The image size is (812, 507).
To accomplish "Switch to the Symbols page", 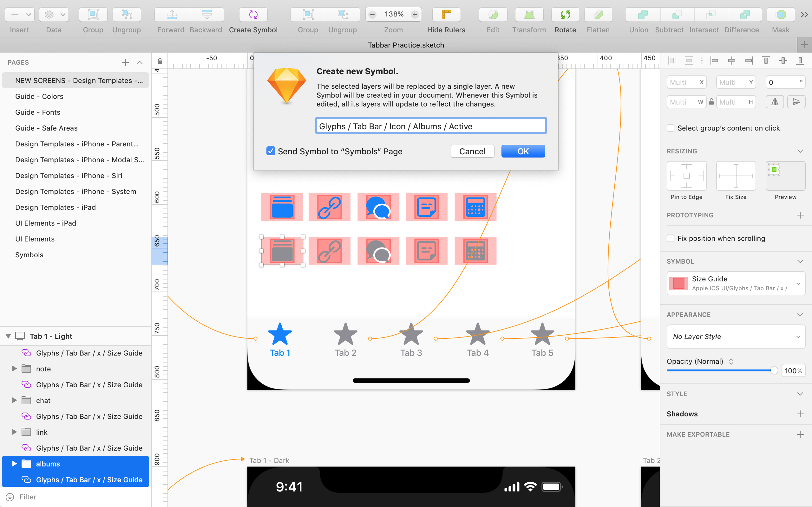I will (29, 254).
